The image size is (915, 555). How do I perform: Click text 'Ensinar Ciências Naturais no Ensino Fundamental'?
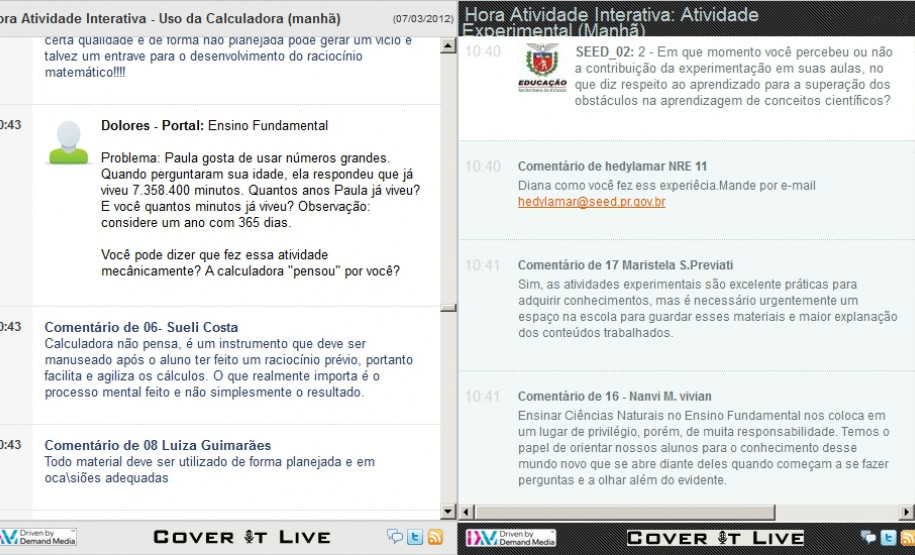point(659,416)
